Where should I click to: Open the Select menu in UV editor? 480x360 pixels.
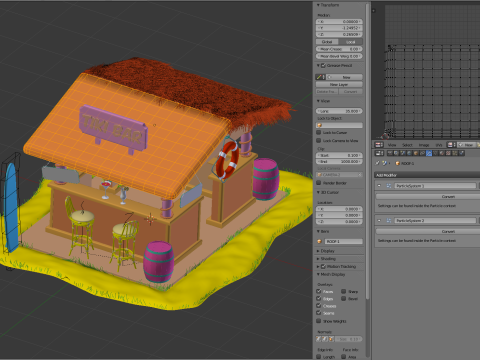click(x=407, y=145)
